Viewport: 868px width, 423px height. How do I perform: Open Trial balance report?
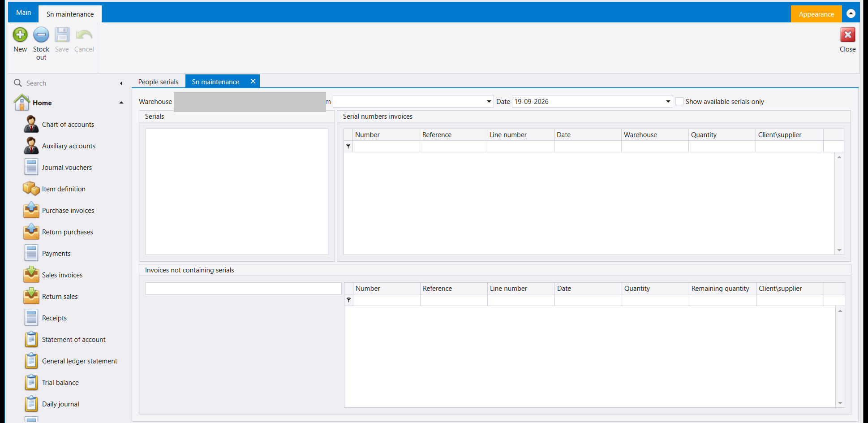point(60,383)
